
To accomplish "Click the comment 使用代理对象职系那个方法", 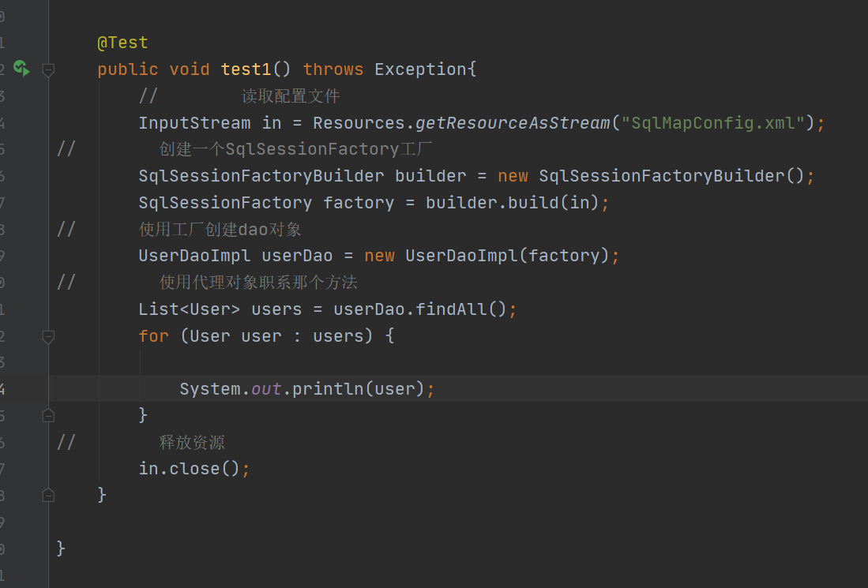I will click(258, 283).
